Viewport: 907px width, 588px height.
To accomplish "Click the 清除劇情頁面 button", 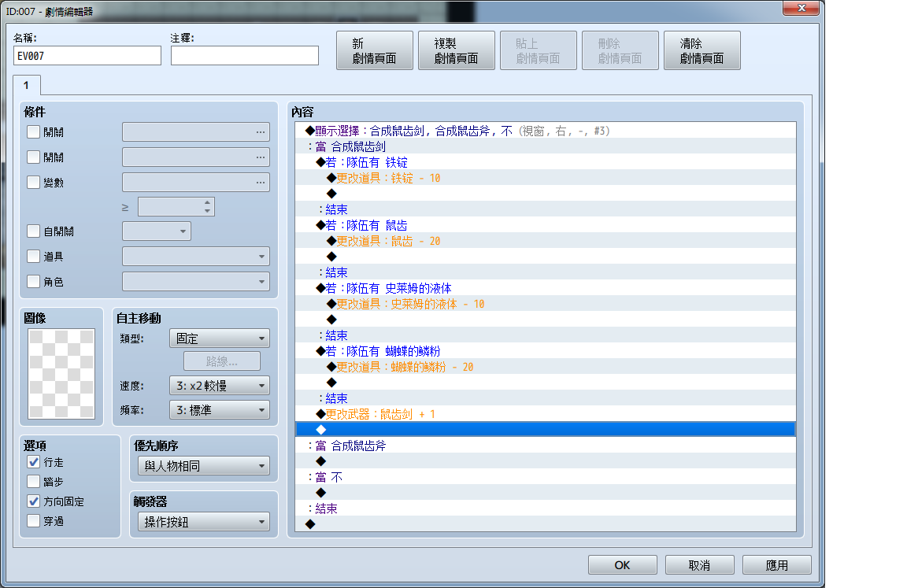I will [702, 50].
